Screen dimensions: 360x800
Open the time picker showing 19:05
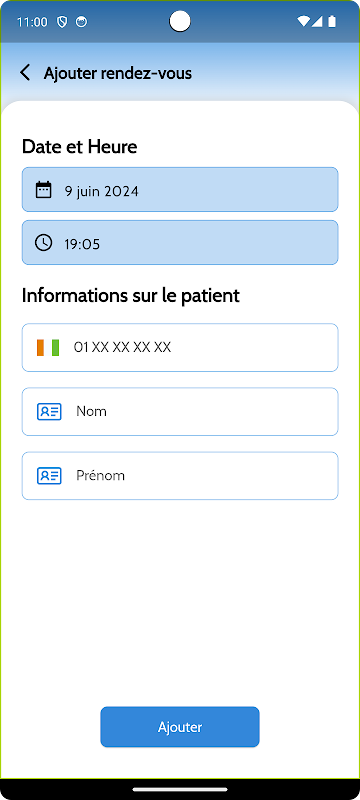coord(180,242)
